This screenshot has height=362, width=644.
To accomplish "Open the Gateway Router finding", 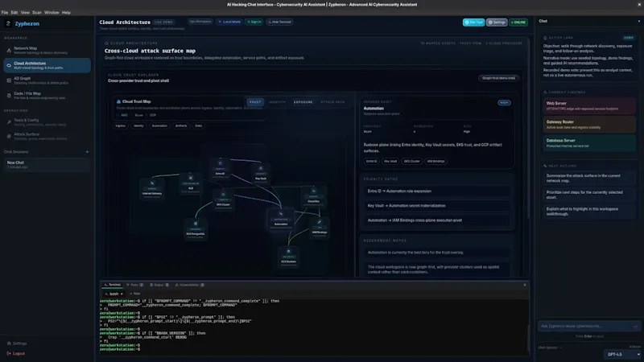I will click(589, 125).
